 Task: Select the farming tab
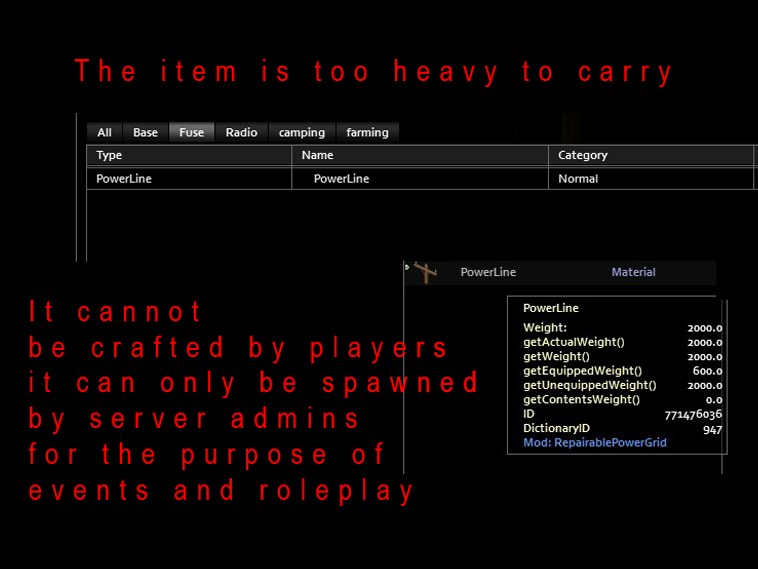pyautogui.click(x=367, y=132)
